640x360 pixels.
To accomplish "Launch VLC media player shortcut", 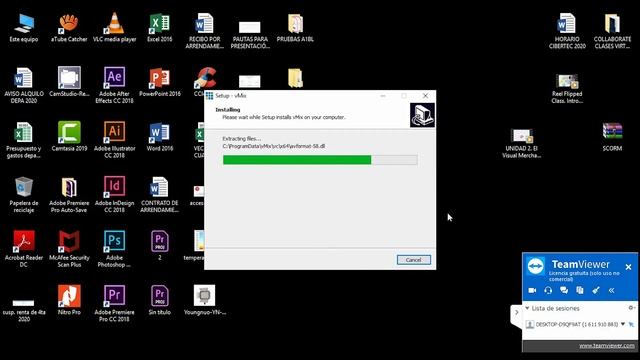I will 114,27.
